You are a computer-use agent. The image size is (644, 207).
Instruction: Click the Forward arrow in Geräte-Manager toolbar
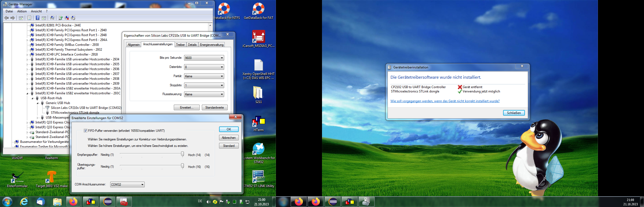click(13, 18)
